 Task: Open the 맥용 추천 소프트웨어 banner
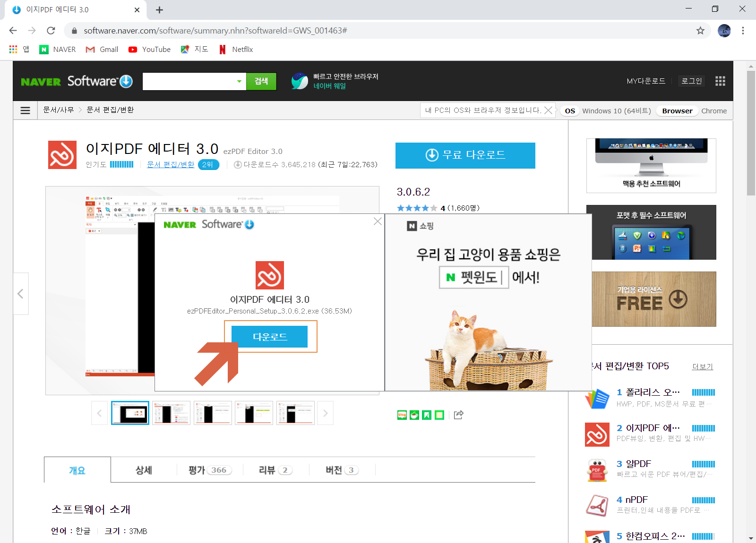click(651, 166)
